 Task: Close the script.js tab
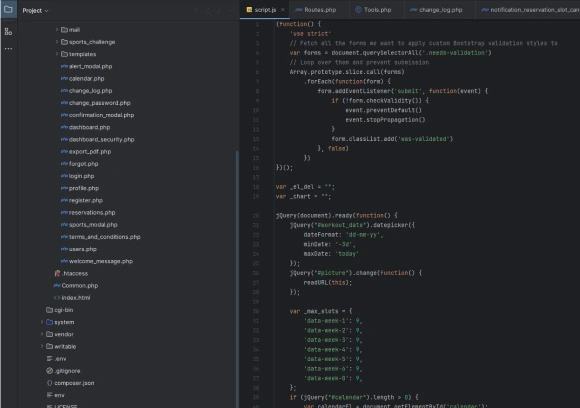[283, 10]
